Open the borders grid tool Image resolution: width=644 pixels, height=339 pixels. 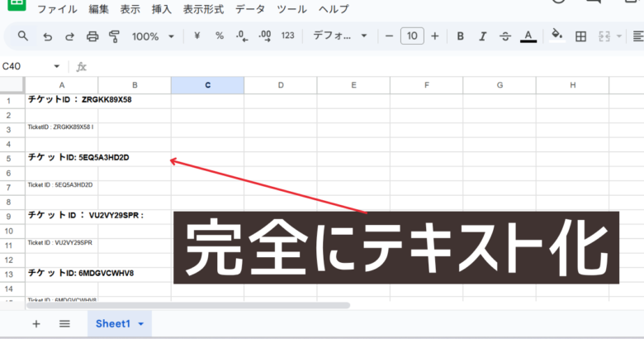[581, 36]
